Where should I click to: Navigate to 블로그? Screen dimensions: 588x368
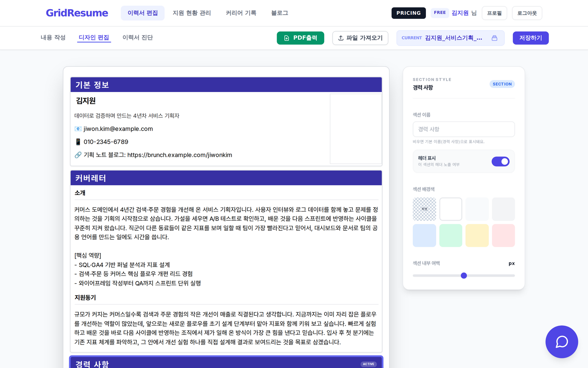(x=279, y=13)
